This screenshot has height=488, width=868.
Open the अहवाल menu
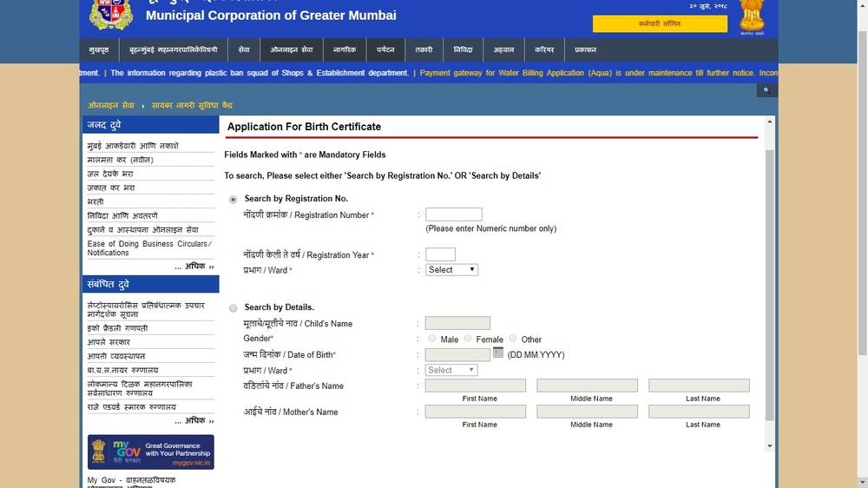coord(503,49)
